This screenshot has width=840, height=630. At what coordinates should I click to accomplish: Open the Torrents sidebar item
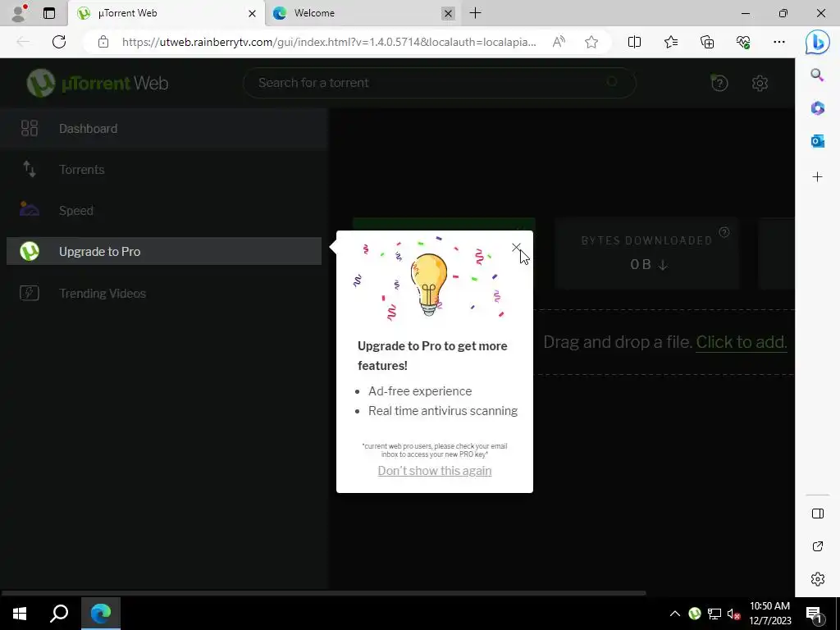pyautogui.click(x=164, y=169)
